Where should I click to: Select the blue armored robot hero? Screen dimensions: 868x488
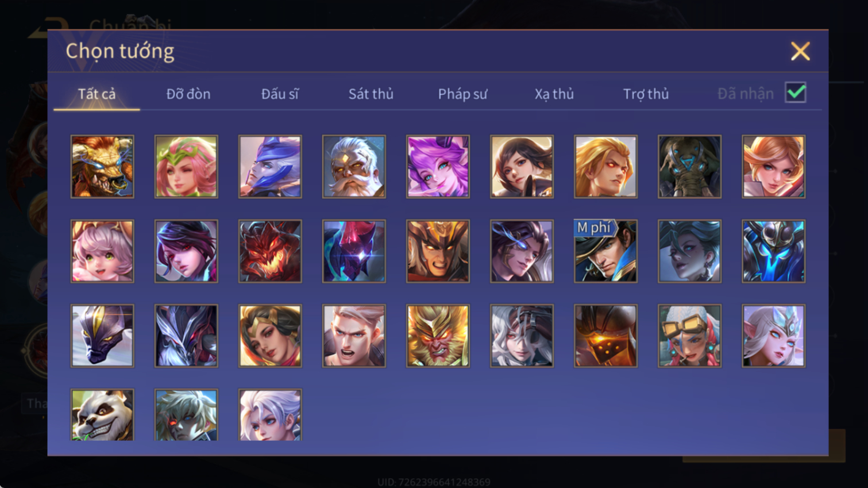tap(773, 251)
